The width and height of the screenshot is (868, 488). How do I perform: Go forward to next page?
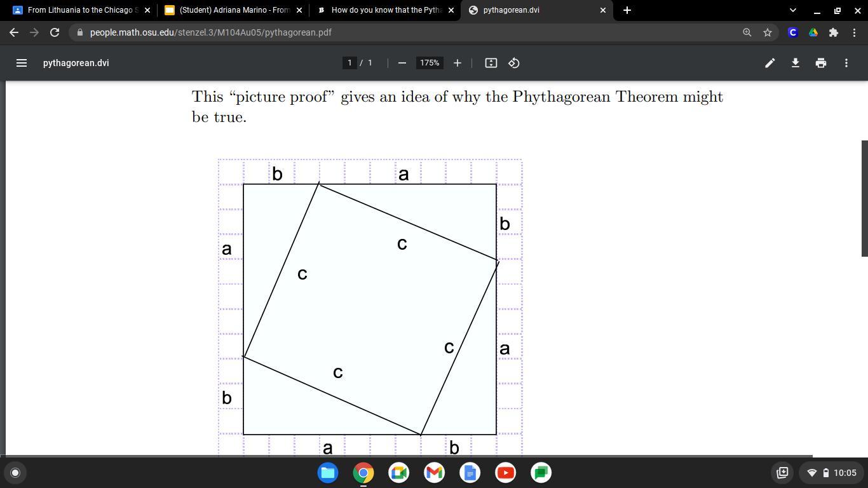coord(34,32)
